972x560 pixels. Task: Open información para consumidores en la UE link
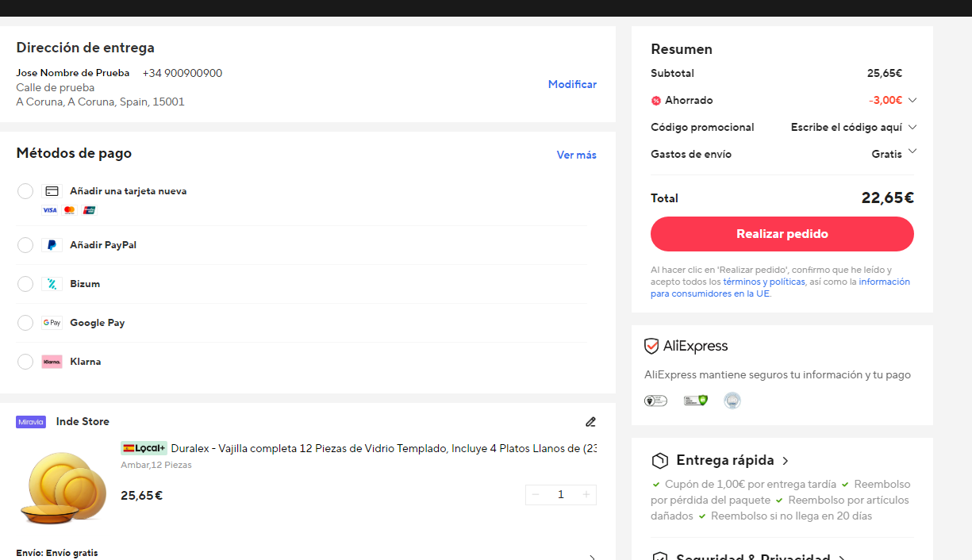click(780, 288)
